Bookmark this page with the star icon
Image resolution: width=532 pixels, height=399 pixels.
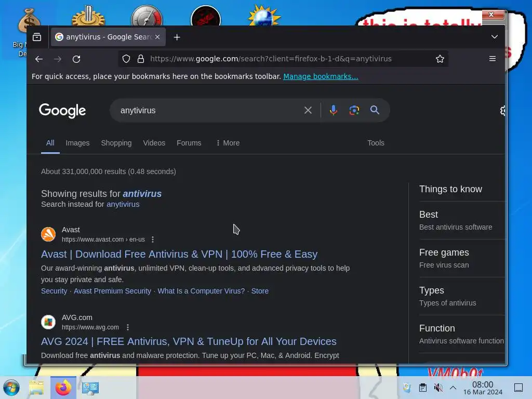(x=440, y=59)
